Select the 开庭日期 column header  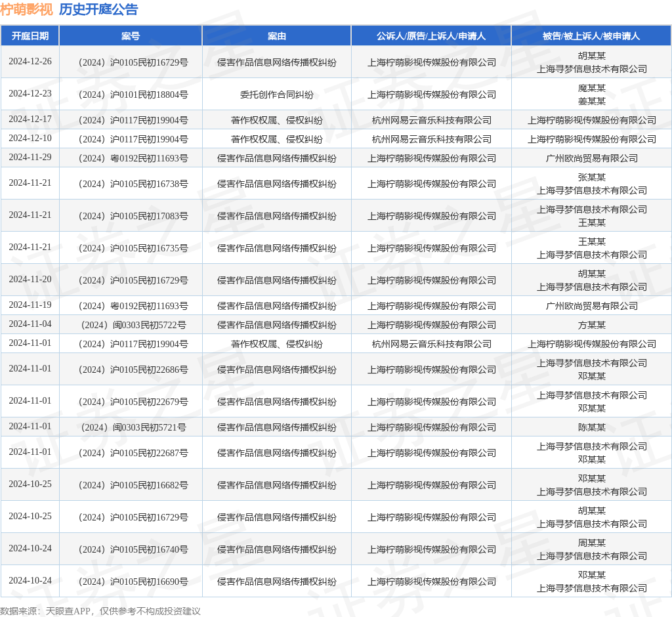click(30, 36)
